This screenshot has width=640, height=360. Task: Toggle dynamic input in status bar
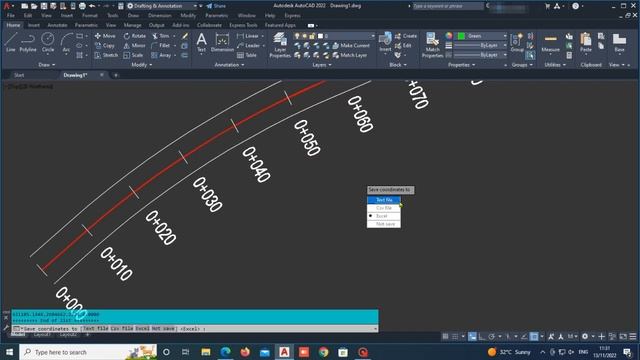(x=472, y=336)
